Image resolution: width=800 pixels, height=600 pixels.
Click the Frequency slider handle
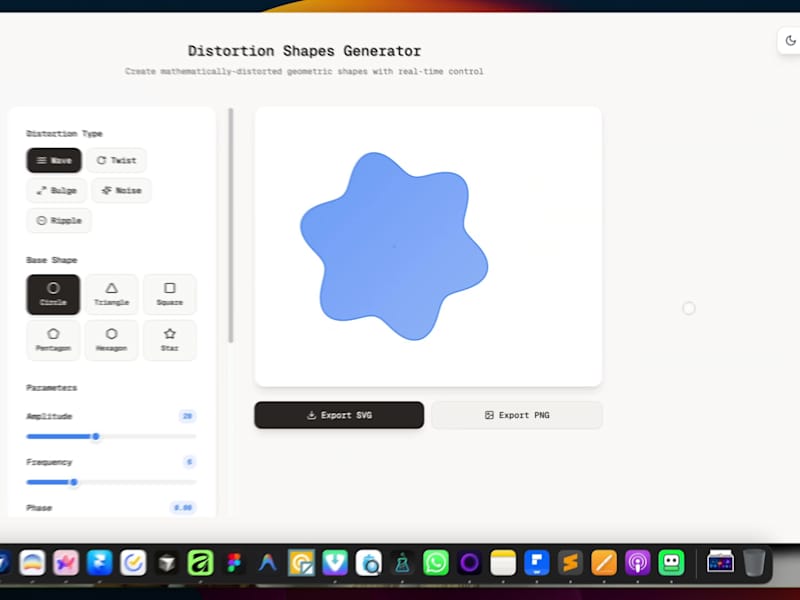click(x=74, y=482)
